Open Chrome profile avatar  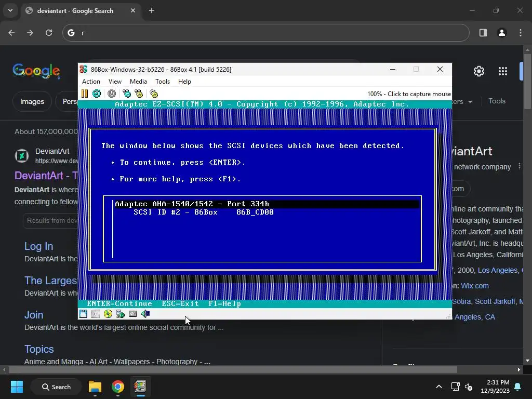(x=502, y=33)
